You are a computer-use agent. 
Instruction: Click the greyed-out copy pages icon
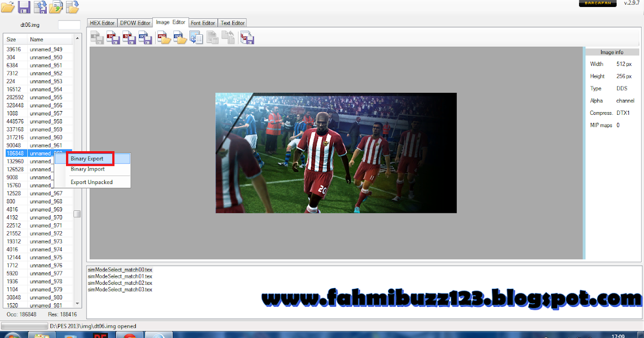(213, 38)
